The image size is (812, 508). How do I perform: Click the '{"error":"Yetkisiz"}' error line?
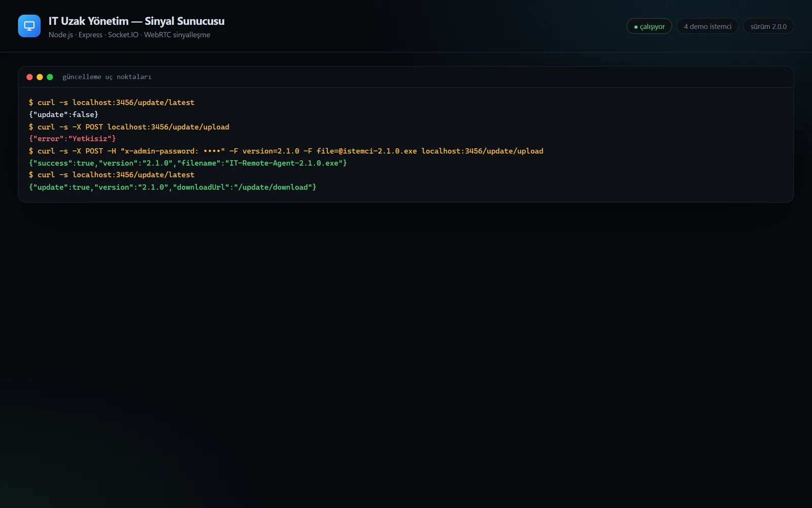[x=72, y=139]
